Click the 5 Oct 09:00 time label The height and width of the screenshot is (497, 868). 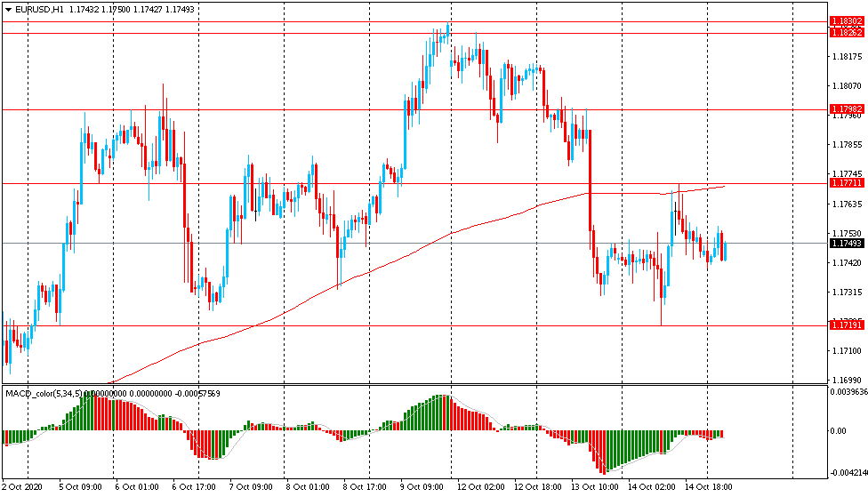[80, 487]
